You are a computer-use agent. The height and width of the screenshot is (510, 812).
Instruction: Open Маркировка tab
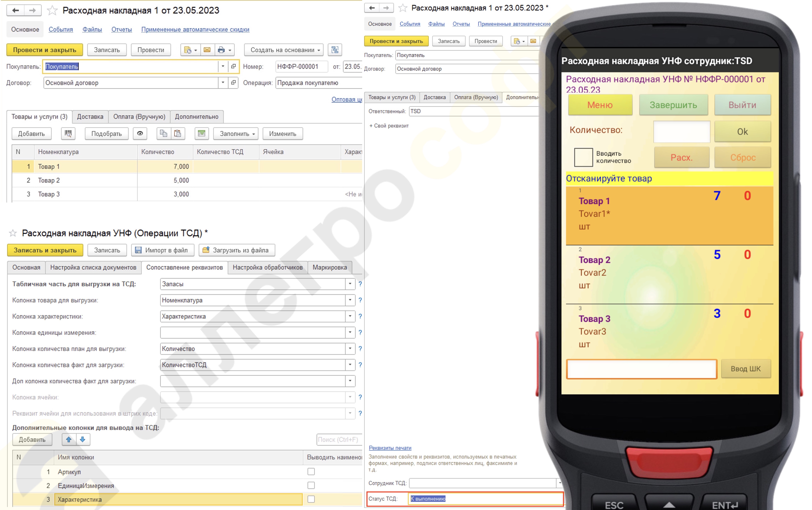[x=330, y=267]
